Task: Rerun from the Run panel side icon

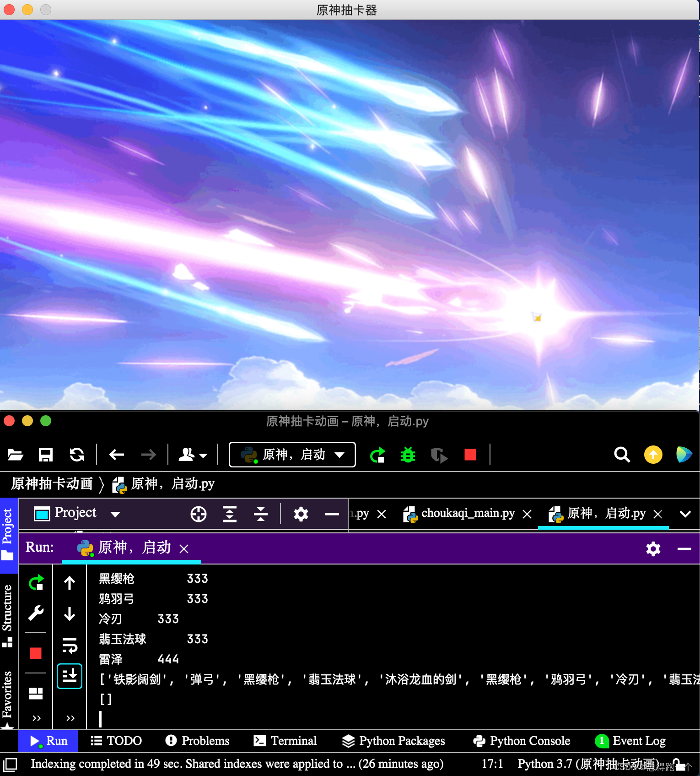Action: click(36, 583)
